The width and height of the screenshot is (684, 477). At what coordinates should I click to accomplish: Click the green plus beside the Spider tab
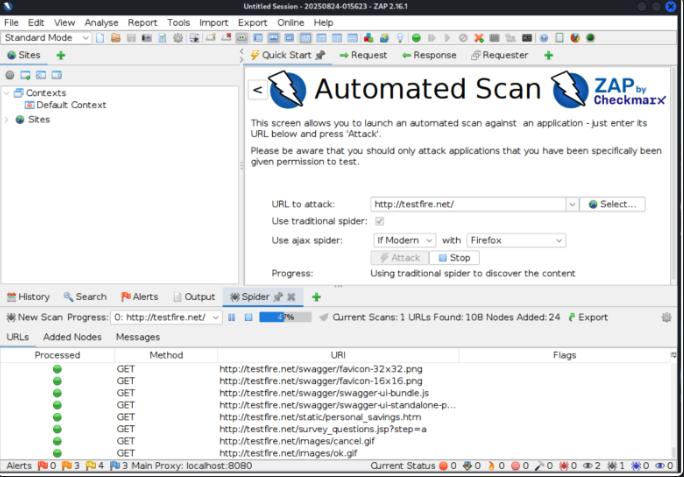click(x=316, y=297)
